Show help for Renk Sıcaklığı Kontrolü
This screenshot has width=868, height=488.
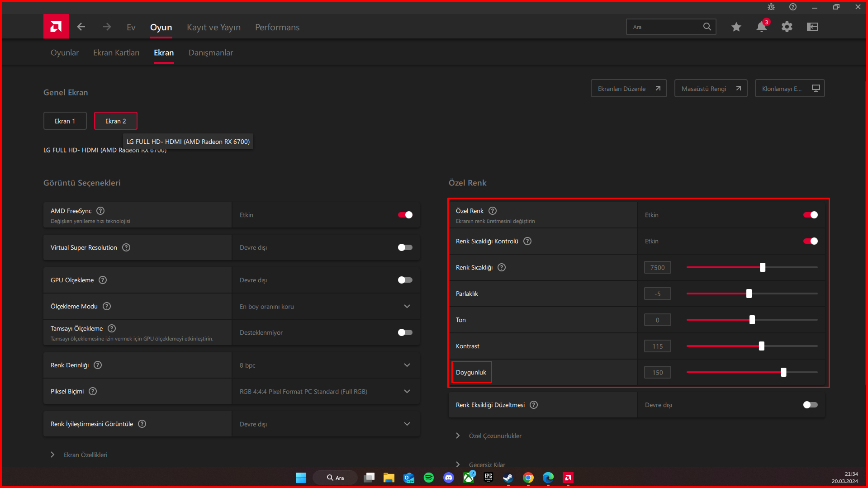[527, 241]
